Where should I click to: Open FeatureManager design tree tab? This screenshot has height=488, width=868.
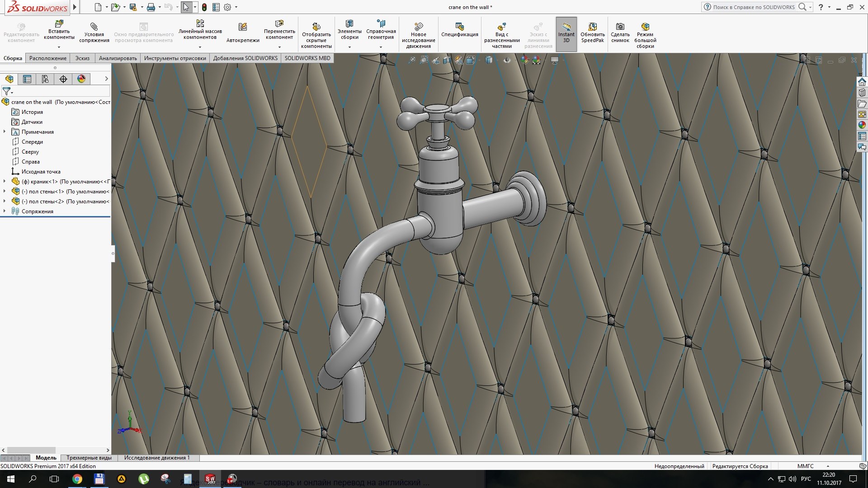(9, 79)
